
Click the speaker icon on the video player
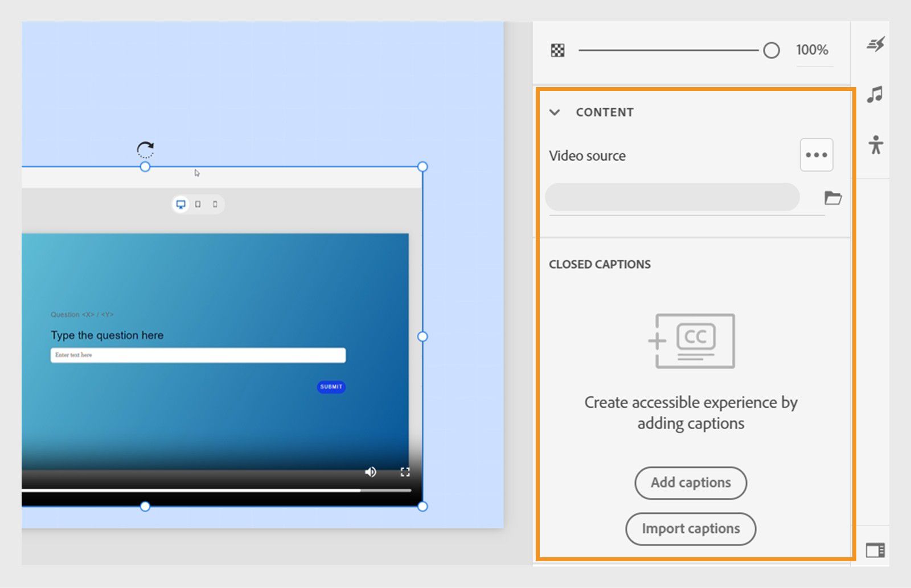click(370, 471)
